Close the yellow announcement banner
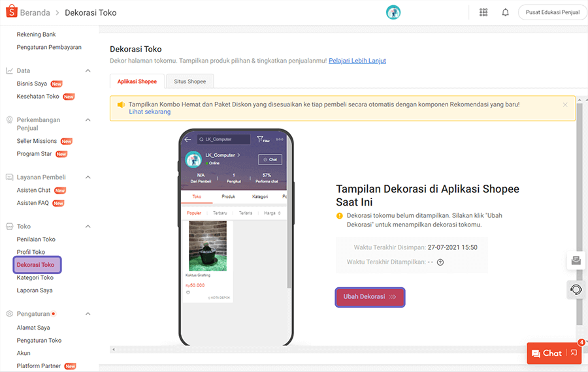588x372 pixels. 565,105
